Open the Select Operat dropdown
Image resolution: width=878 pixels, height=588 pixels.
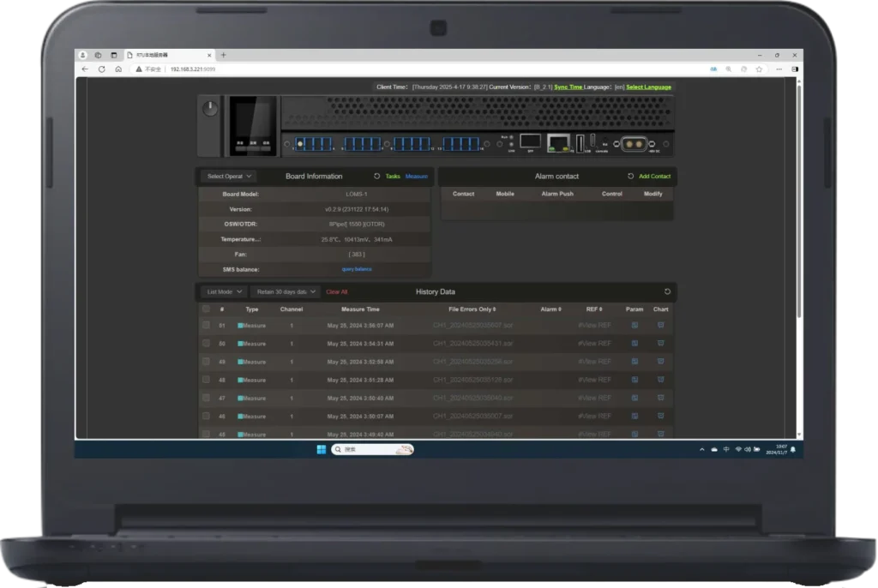(229, 177)
